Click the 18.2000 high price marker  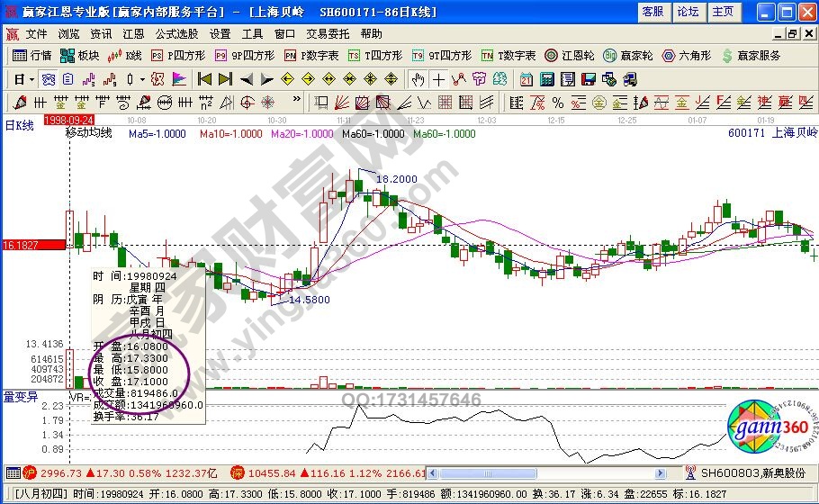396,179
